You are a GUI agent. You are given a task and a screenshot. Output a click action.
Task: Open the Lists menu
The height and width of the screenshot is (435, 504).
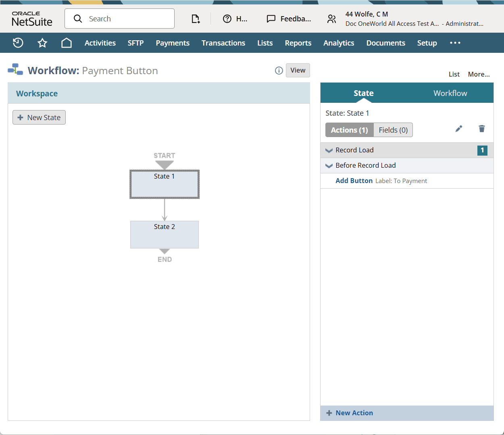click(x=265, y=43)
